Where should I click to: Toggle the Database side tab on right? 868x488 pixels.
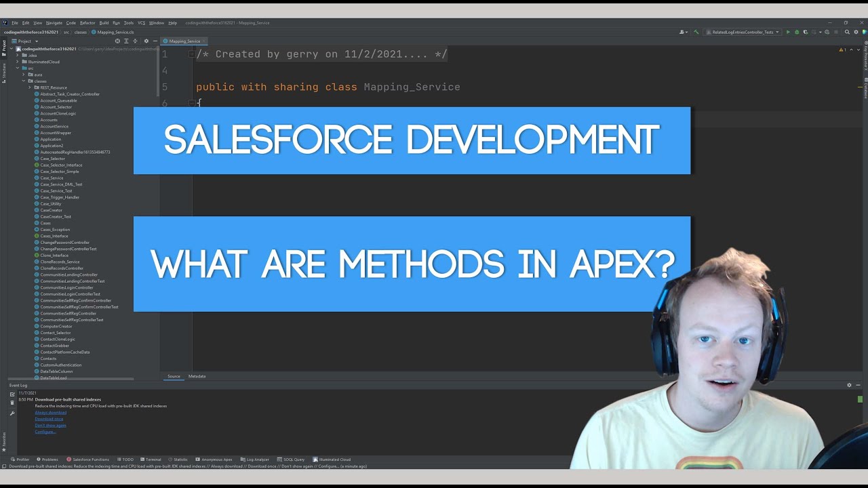(865, 89)
